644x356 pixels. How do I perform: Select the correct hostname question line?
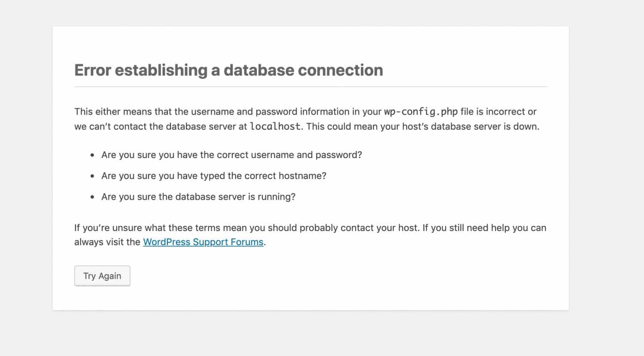click(x=214, y=176)
